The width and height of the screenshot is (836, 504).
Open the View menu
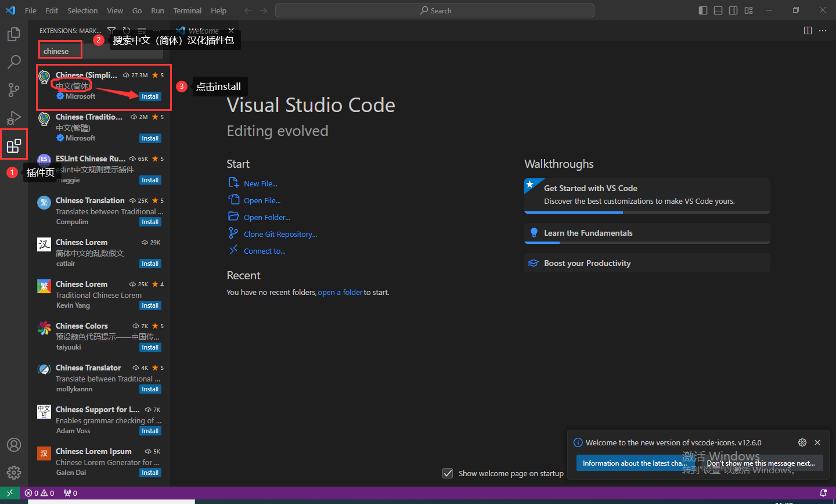(x=115, y=10)
